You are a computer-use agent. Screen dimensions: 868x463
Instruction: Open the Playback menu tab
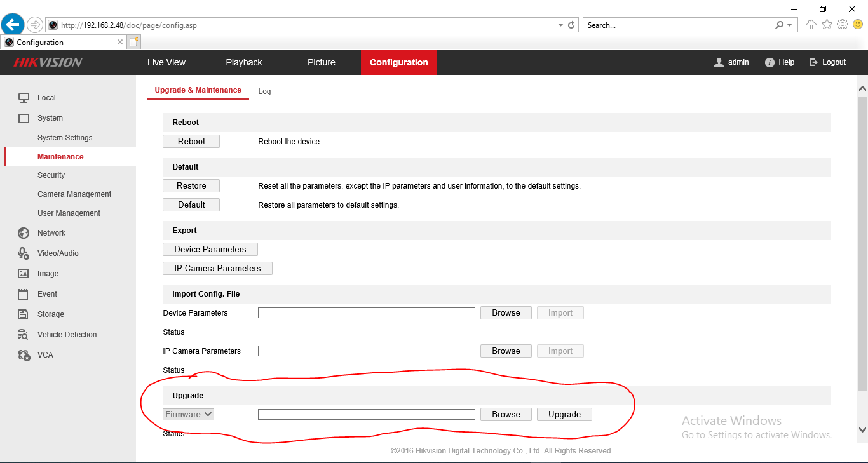(x=244, y=62)
